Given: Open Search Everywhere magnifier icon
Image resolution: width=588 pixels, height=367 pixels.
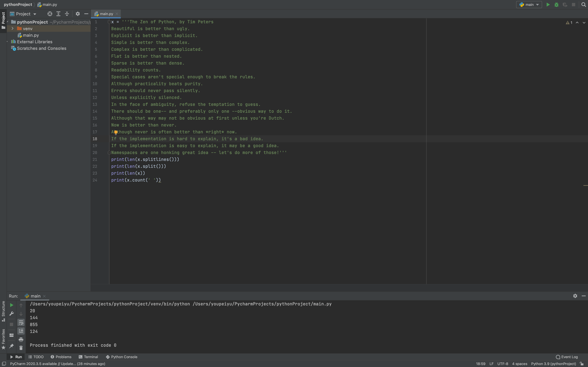Looking at the screenshot, I should 584,5.
